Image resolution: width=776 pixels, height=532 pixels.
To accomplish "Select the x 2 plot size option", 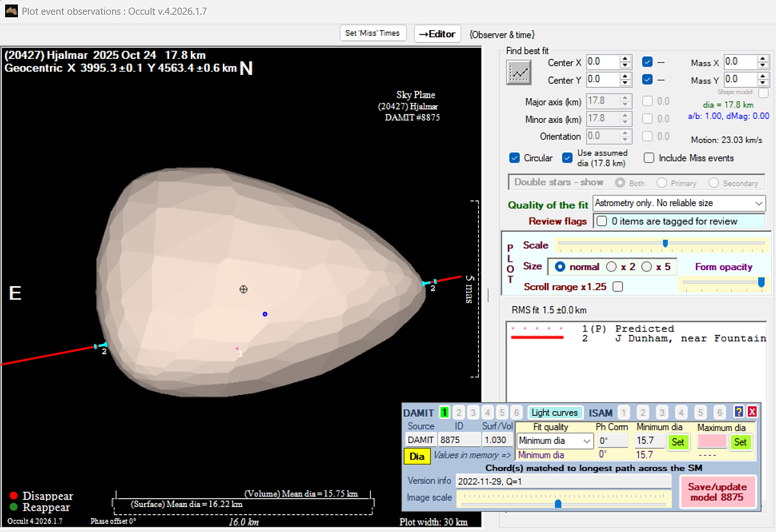I will (x=612, y=266).
